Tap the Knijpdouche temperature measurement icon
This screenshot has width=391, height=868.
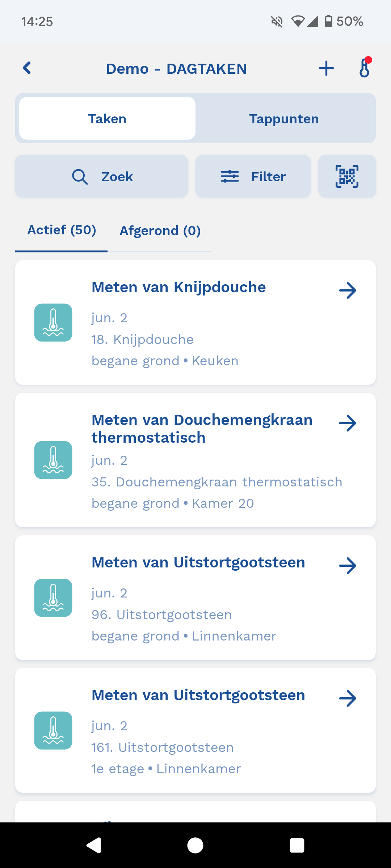[53, 323]
